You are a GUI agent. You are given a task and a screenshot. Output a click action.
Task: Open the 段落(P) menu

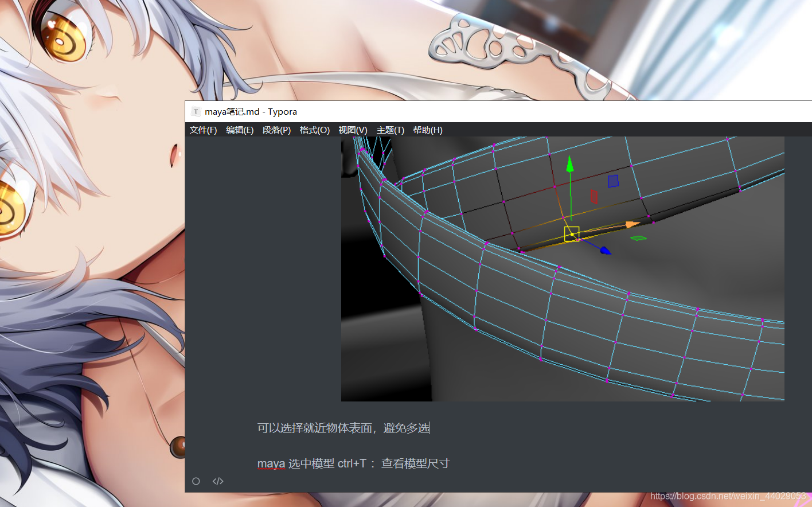pyautogui.click(x=276, y=130)
